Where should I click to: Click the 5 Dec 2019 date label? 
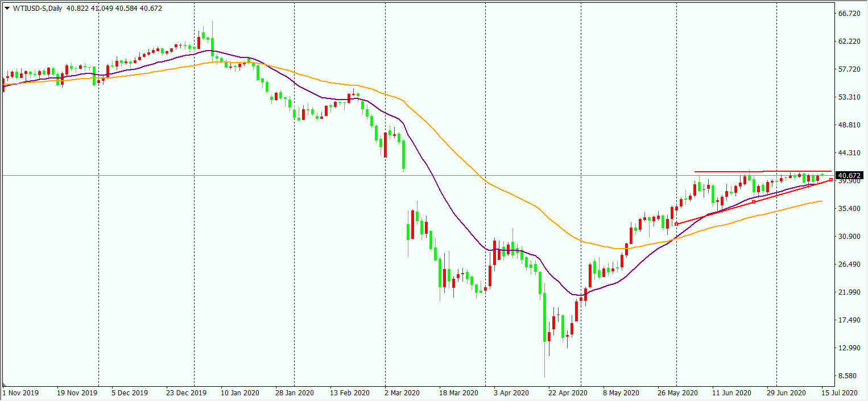[x=129, y=393]
